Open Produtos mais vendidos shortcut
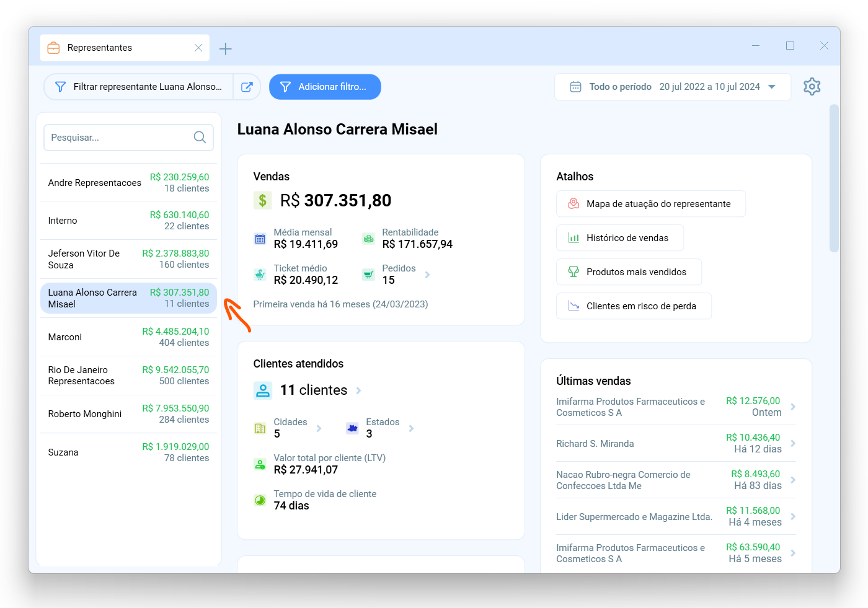868x608 pixels. 629,272
